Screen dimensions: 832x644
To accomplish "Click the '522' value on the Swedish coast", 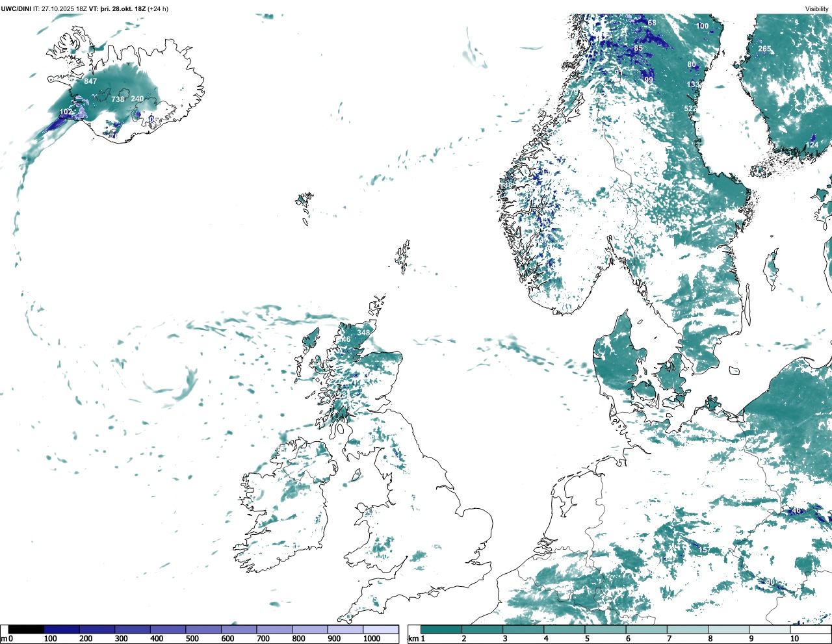I will pos(690,109).
